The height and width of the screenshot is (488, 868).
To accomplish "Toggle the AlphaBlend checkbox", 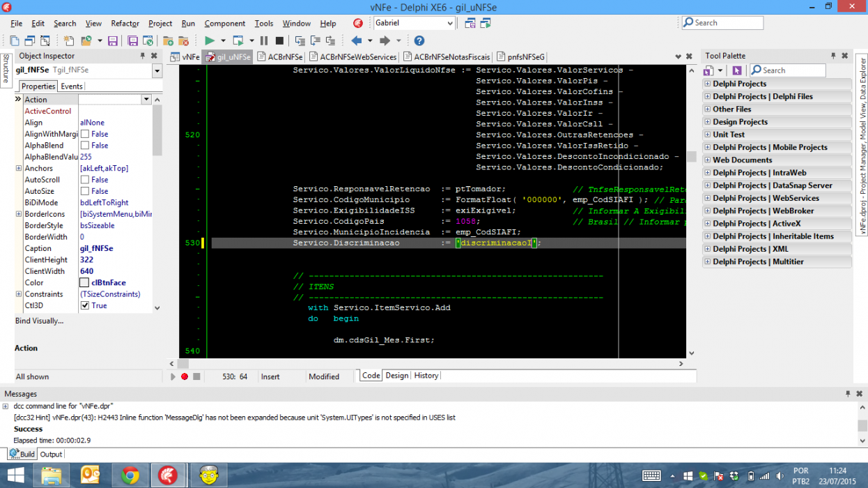I will [x=84, y=145].
